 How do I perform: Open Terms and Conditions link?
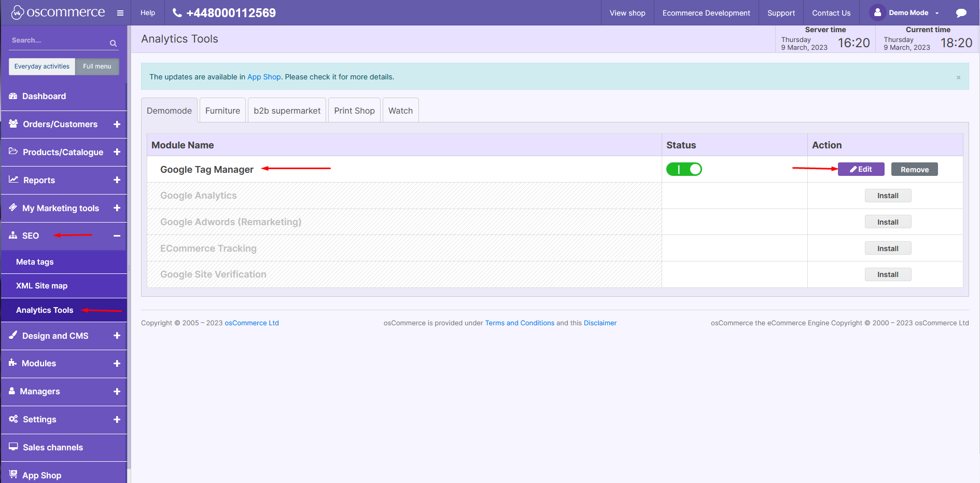click(520, 323)
